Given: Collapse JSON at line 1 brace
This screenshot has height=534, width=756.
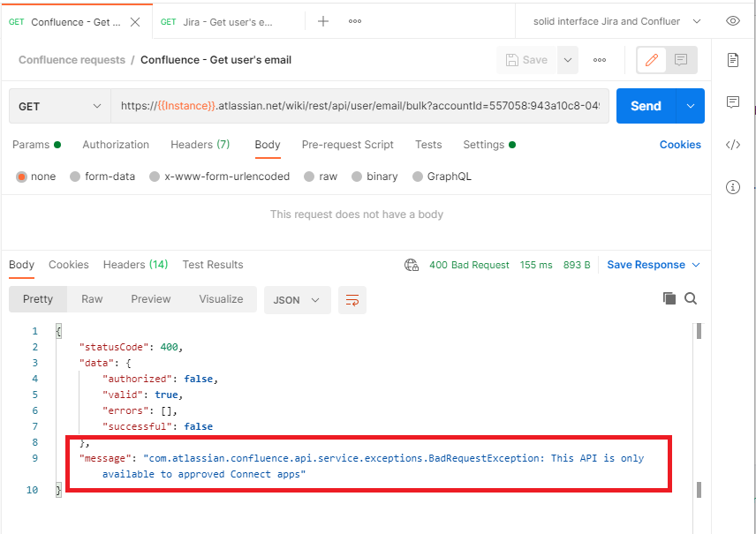Looking at the screenshot, I should pyautogui.click(x=58, y=331).
